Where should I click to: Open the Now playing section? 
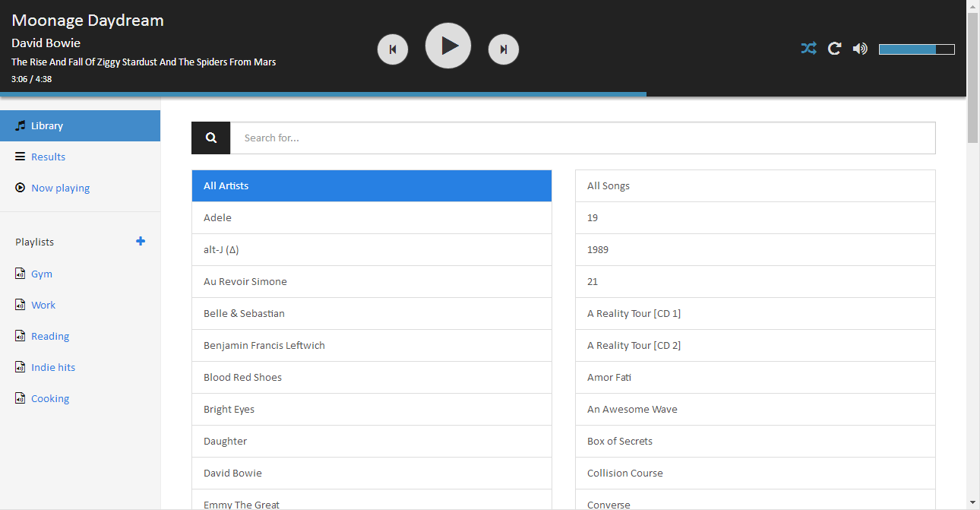(x=80, y=188)
